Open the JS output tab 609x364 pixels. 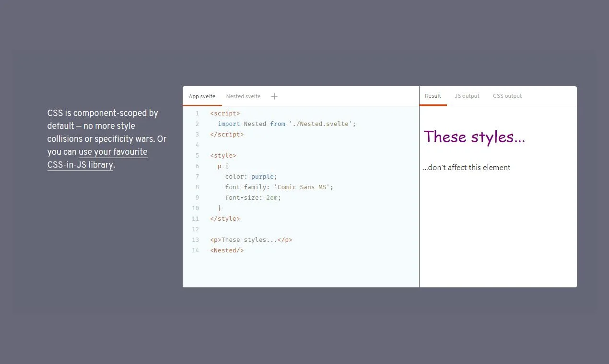[x=467, y=96]
